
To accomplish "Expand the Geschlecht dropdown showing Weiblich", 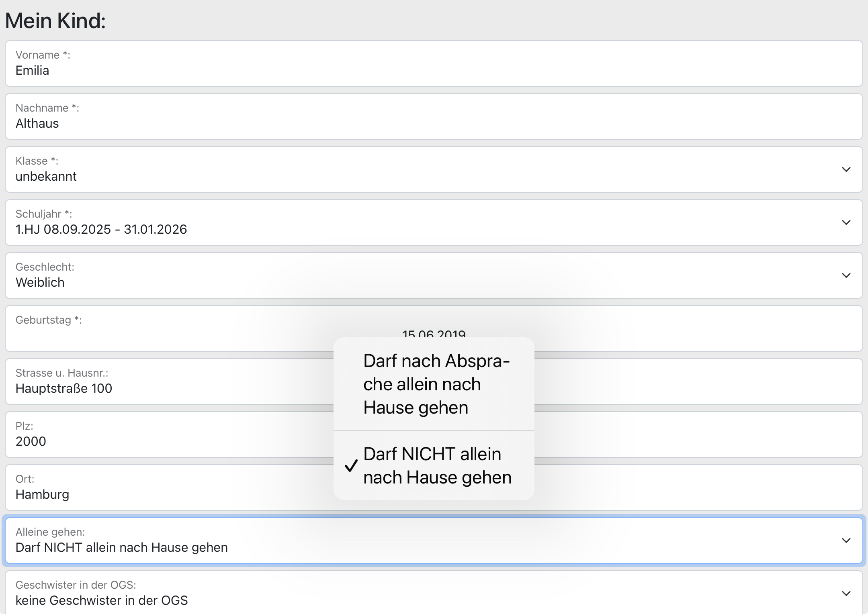I will 402,275.
